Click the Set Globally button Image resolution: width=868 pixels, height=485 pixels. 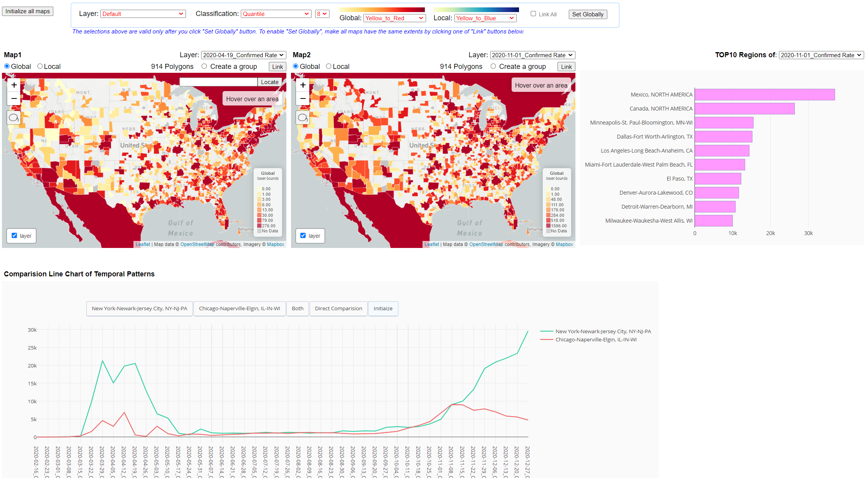click(x=588, y=14)
